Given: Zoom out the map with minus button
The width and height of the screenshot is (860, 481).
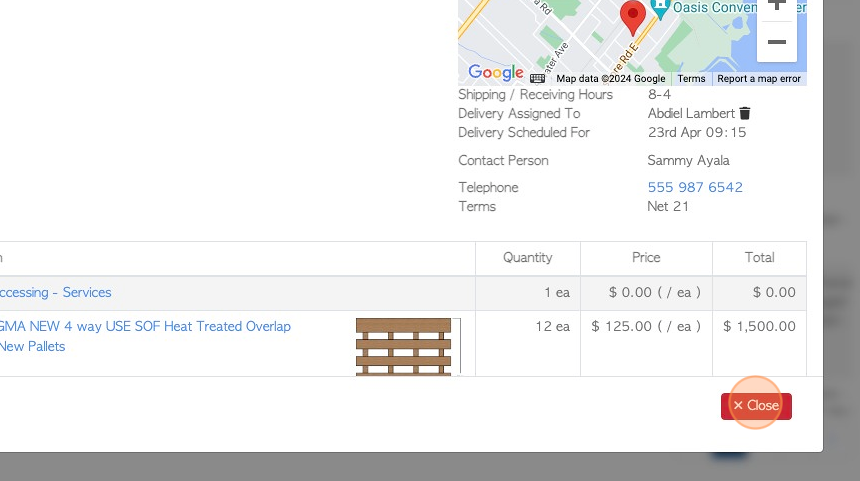Looking at the screenshot, I should click(x=777, y=42).
